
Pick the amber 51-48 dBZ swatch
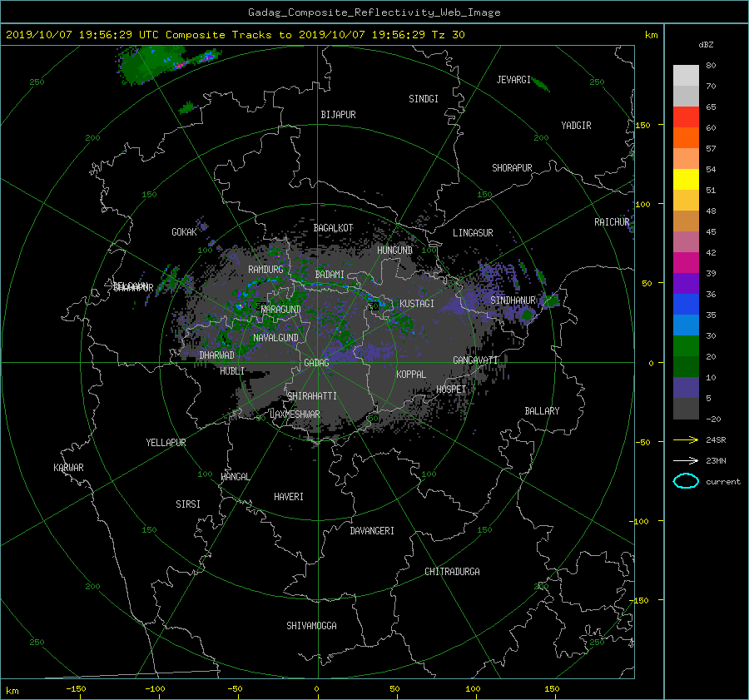[x=686, y=201]
